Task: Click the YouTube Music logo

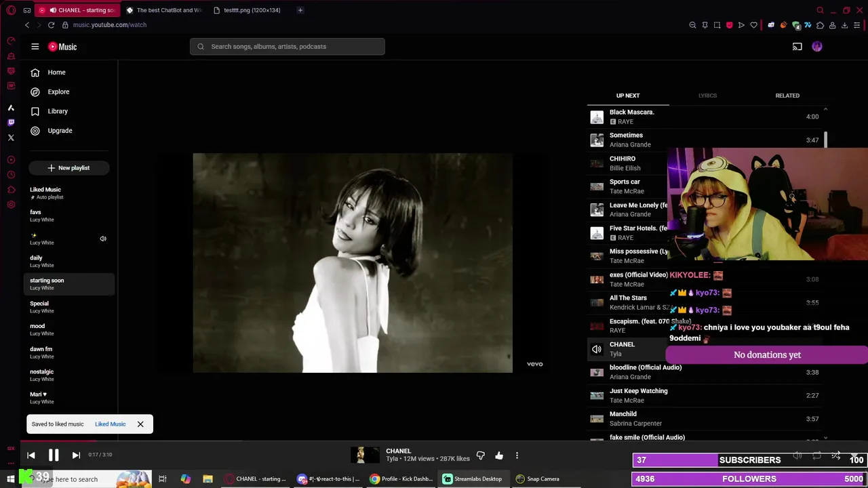Action: click(62, 47)
